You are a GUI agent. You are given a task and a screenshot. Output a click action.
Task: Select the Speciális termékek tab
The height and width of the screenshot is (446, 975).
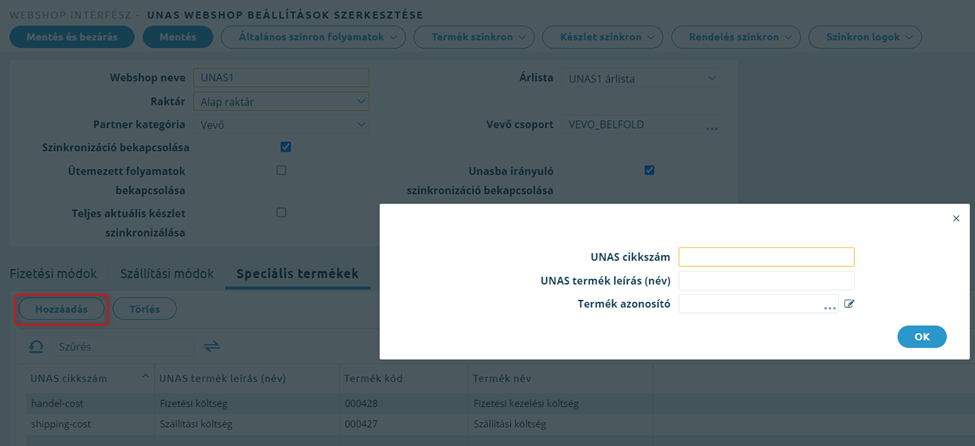pyautogui.click(x=298, y=274)
